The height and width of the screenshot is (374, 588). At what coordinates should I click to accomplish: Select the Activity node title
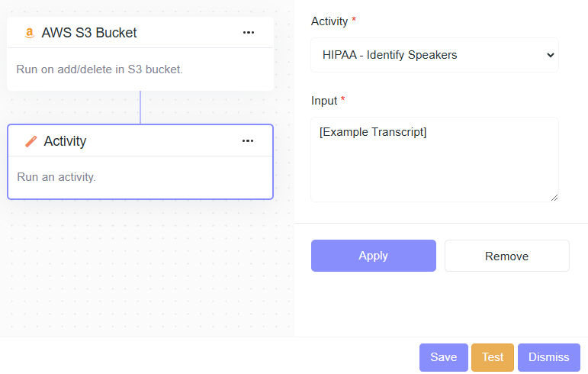pos(65,141)
